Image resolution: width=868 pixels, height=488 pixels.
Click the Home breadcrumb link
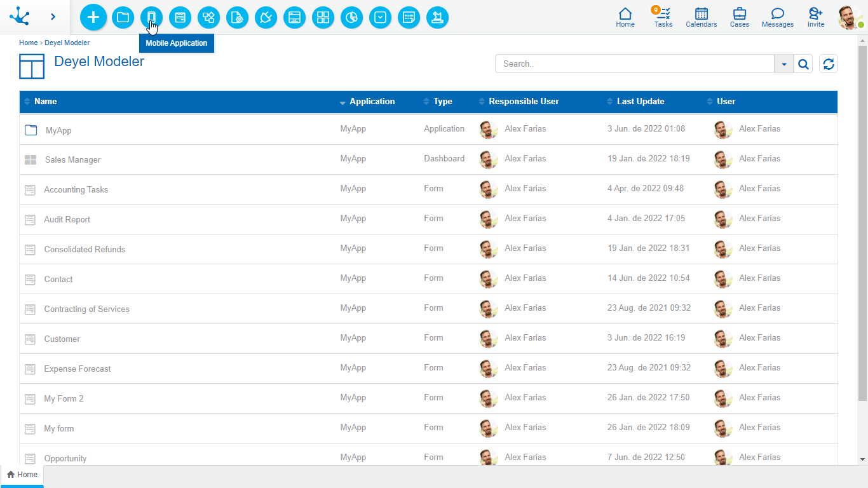tap(28, 43)
